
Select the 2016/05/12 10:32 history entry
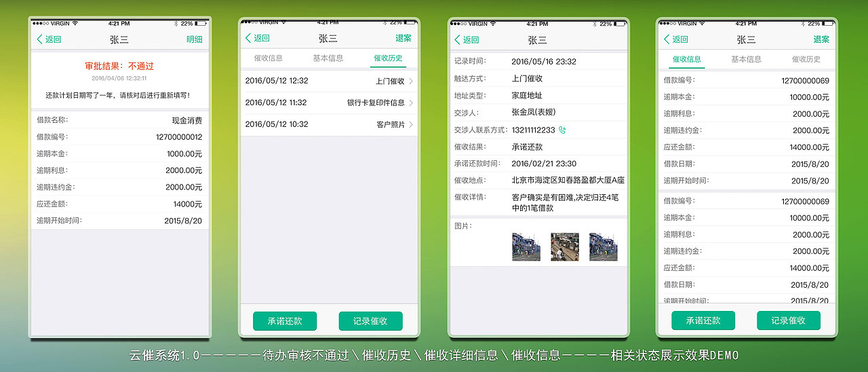[329, 124]
